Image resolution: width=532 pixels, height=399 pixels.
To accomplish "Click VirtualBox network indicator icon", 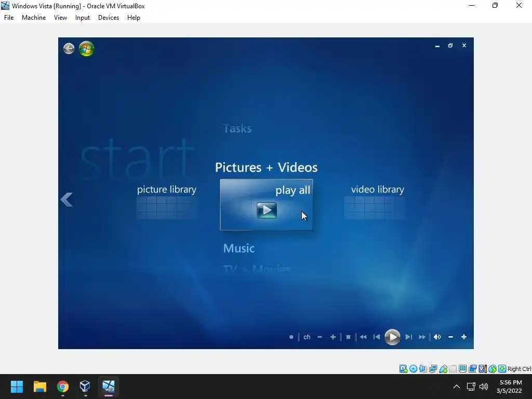I will [433, 369].
